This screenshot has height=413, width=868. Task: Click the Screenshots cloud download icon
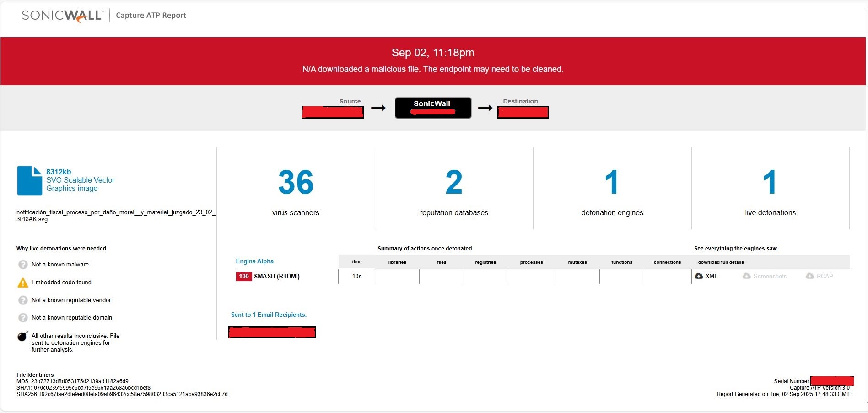pos(747,276)
